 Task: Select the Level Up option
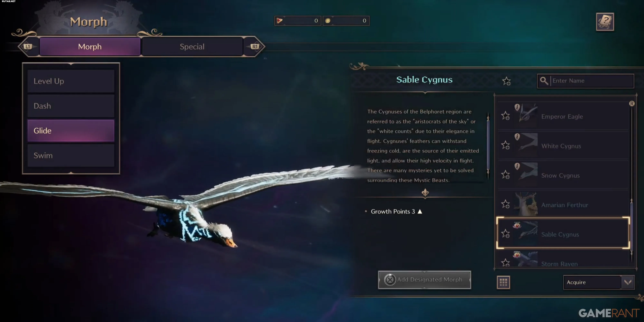pyautogui.click(x=71, y=81)
